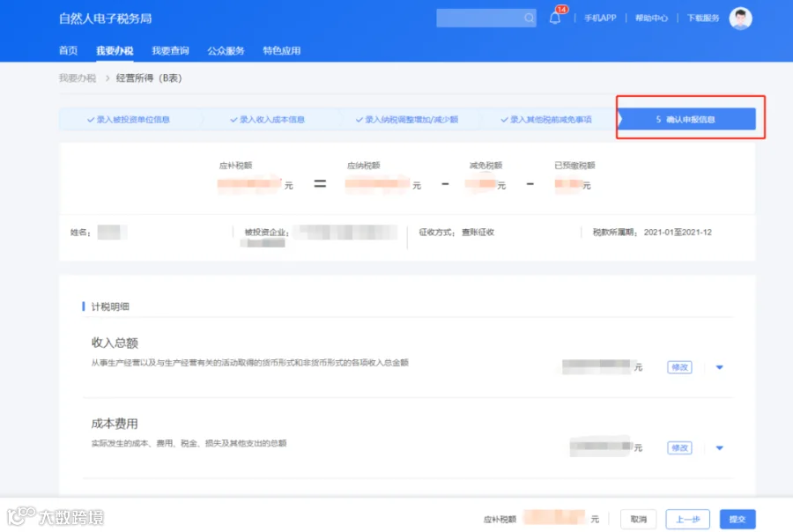Click the 我要办税 breadcrumb link
This screenshot has width=793, height=532.
pyautogui.click(x=78, y=78)
